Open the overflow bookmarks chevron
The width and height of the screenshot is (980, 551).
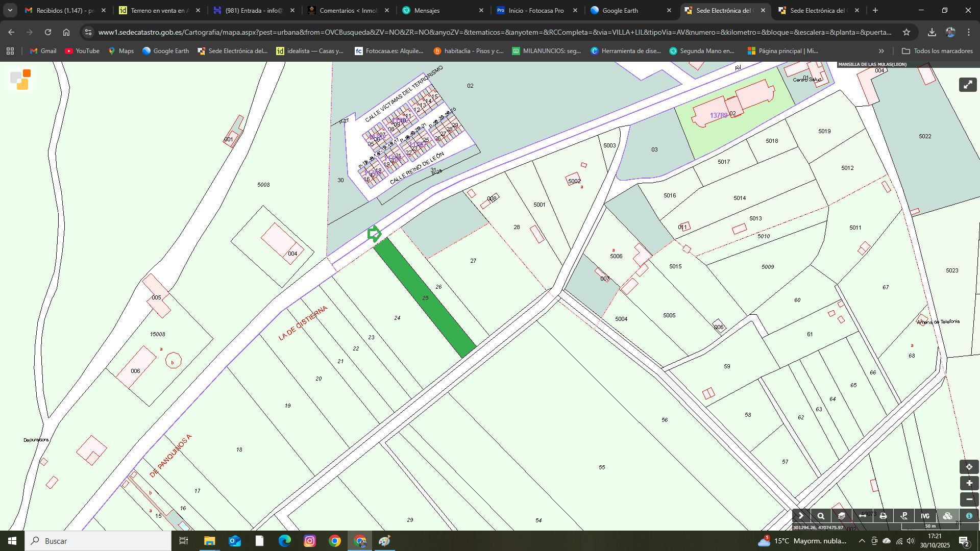coord(881,51)
